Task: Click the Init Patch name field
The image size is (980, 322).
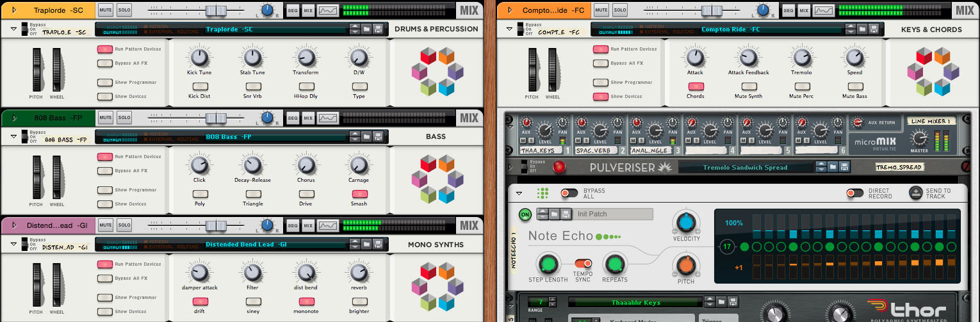Action: [x=614, y=214]
